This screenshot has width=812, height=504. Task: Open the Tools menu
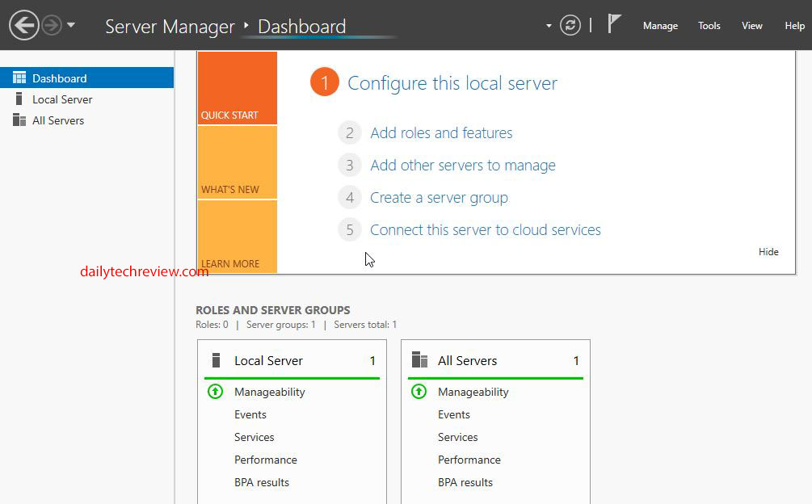point(709,26)
